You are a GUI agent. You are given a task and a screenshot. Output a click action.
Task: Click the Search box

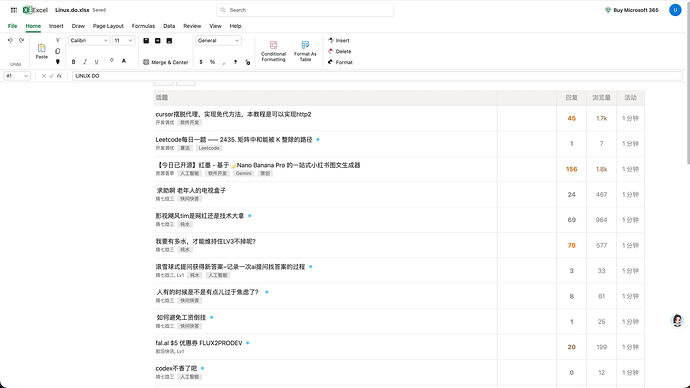tap(305, 10)
